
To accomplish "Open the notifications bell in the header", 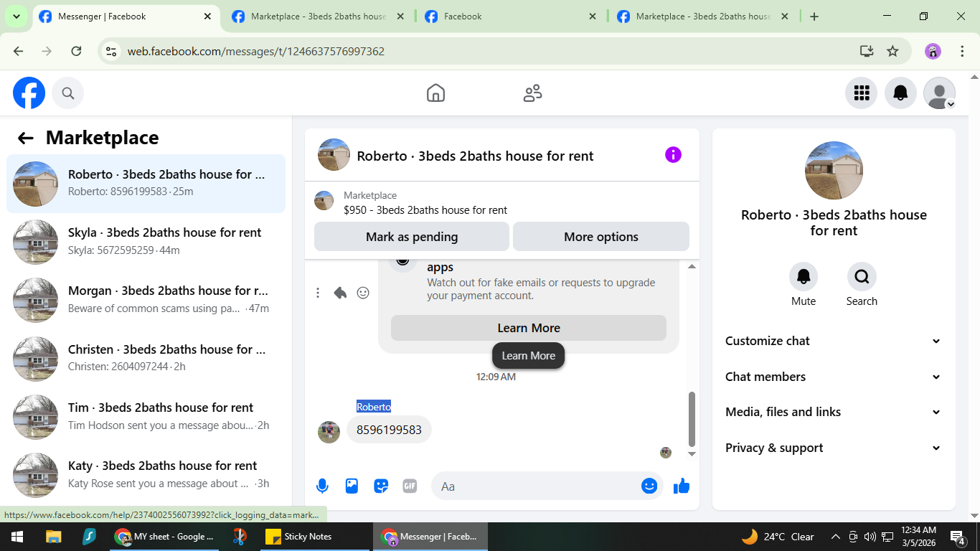I will point(900,93).
